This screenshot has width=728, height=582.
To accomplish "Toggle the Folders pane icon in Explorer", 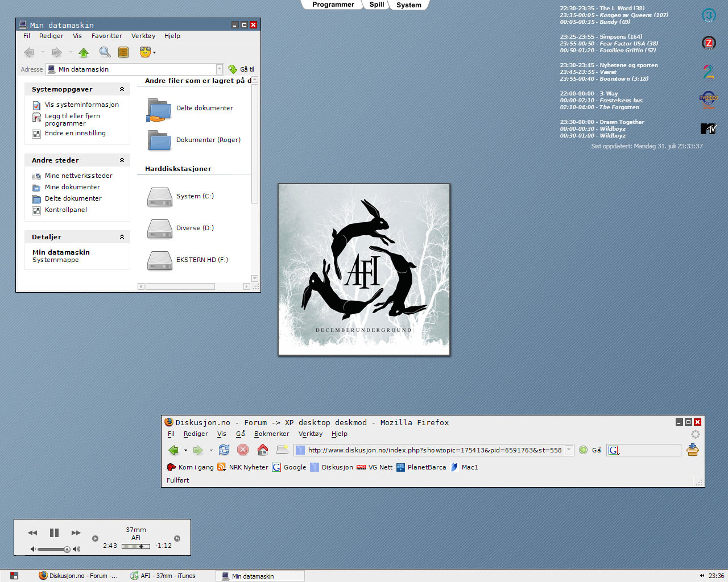I will pyautogui.click(x=123, y=52).
